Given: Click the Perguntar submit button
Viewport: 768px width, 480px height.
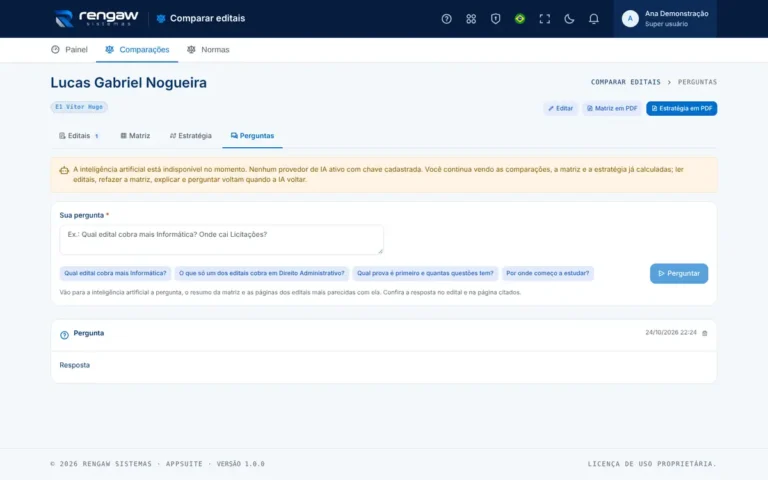Looking at the screenshot, I should click(x=679, y=273).
